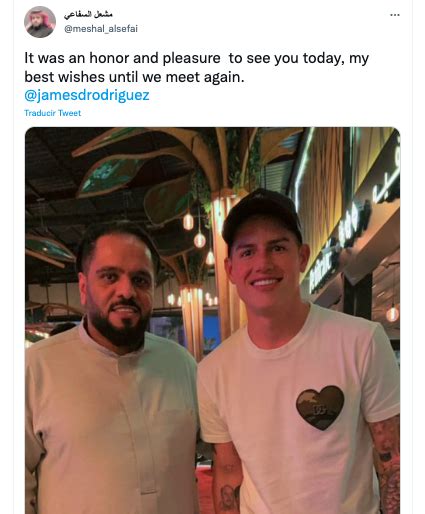The height and width of the screenshot is (514, 425).
Task: Open the attached photo of two men
Action: pos(212,320)
